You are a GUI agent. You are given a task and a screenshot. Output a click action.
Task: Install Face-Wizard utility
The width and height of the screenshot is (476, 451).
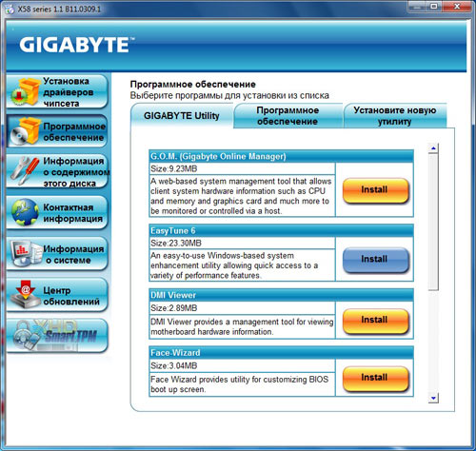[375, 378]
